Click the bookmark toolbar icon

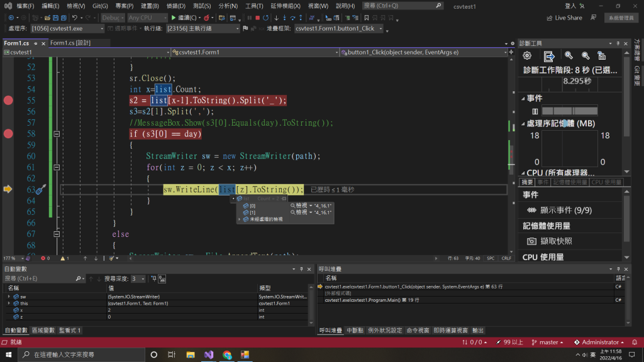pos(367,18)
